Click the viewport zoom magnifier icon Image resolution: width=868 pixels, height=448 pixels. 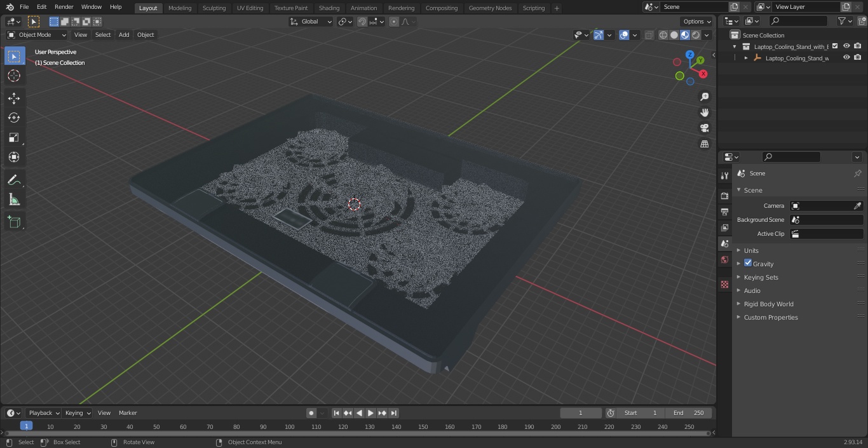point(704,97)
